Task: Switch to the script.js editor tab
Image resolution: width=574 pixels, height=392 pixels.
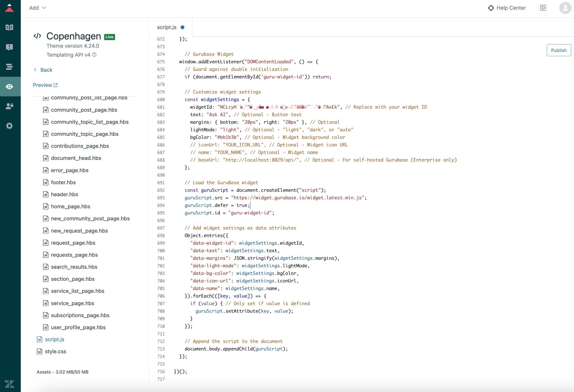Action: click(171, 27)
